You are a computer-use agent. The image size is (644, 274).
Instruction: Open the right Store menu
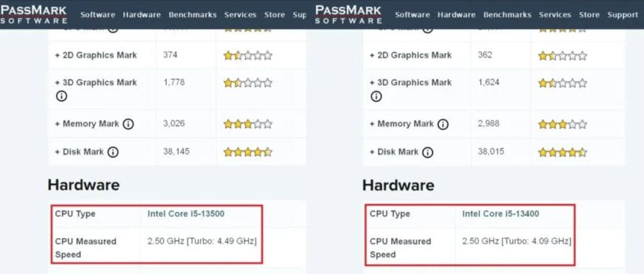pos(589,15)
